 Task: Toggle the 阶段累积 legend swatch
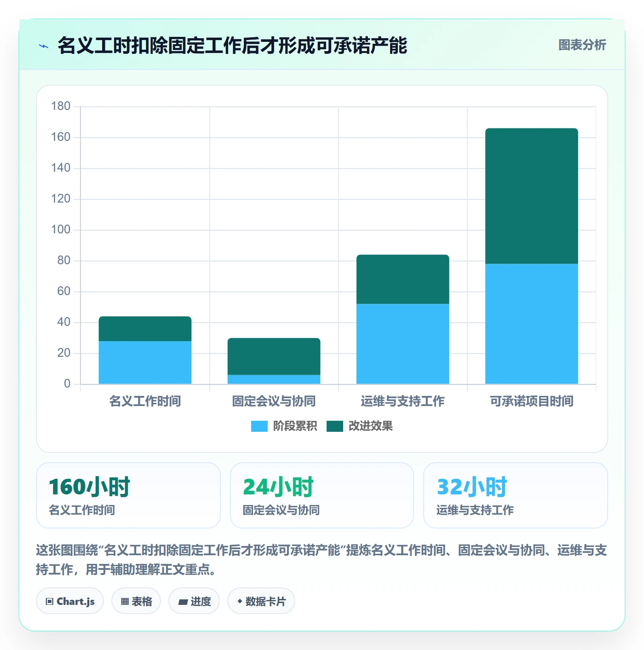(x=259, y=426)
